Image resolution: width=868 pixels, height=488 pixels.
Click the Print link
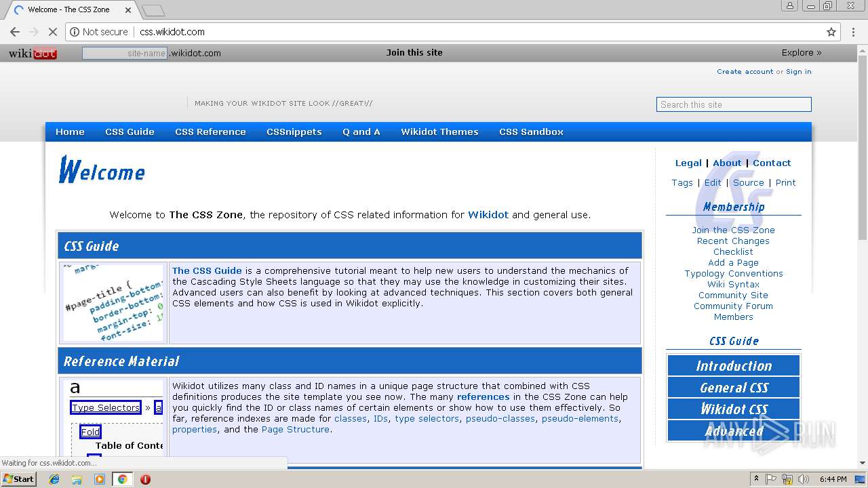coord(786,182)
